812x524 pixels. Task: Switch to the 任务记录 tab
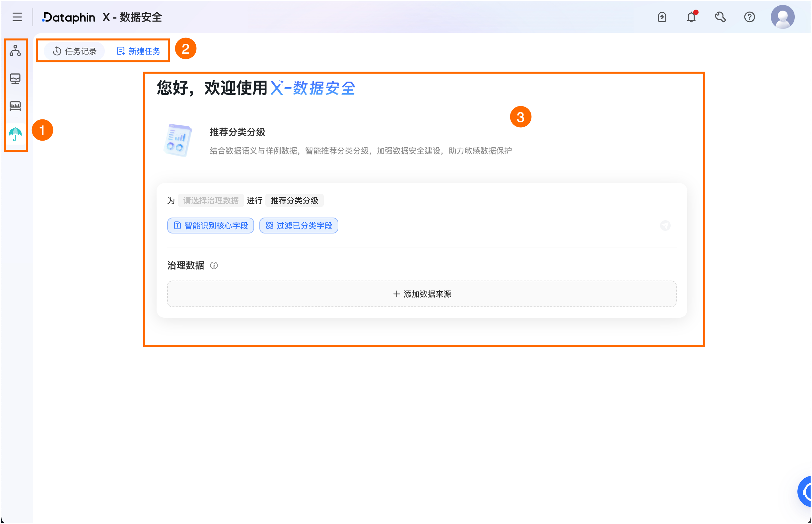75,51
